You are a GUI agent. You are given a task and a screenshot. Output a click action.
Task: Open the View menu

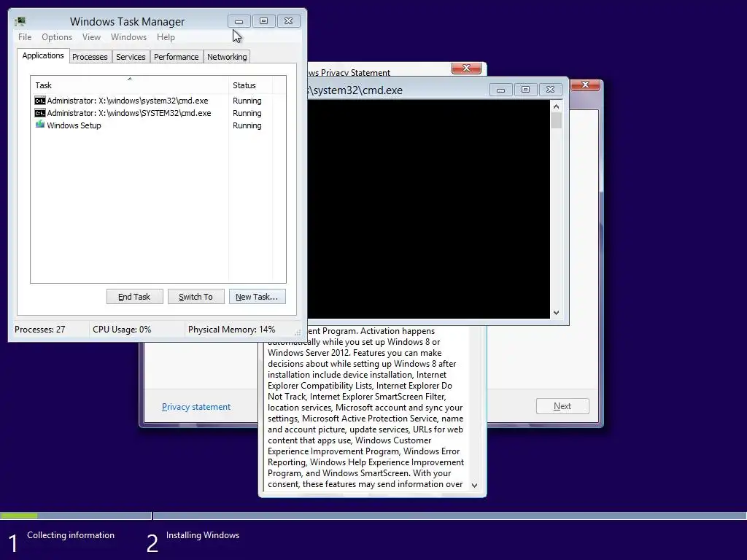tap(91, 37)
